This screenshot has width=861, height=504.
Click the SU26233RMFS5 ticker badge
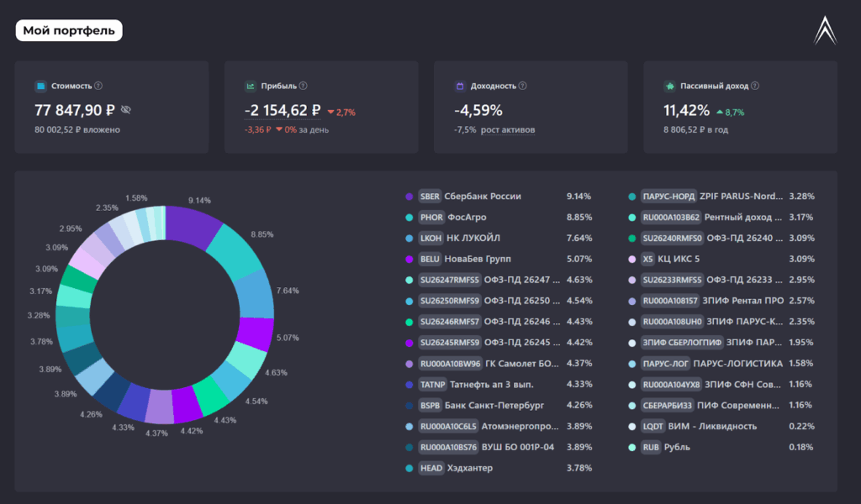click(x=672, y=280)
